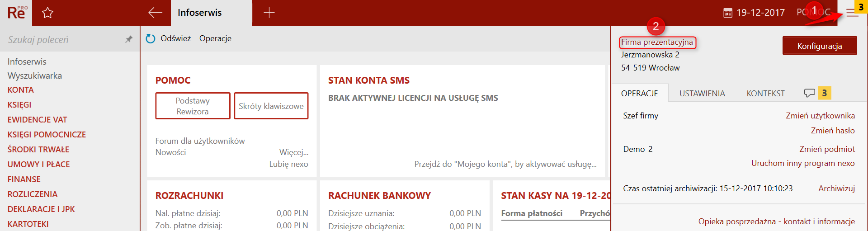Viewport: 868px width, 231px height.
Task: Open the messages speech bubble icon
Action: pos(809,93)
